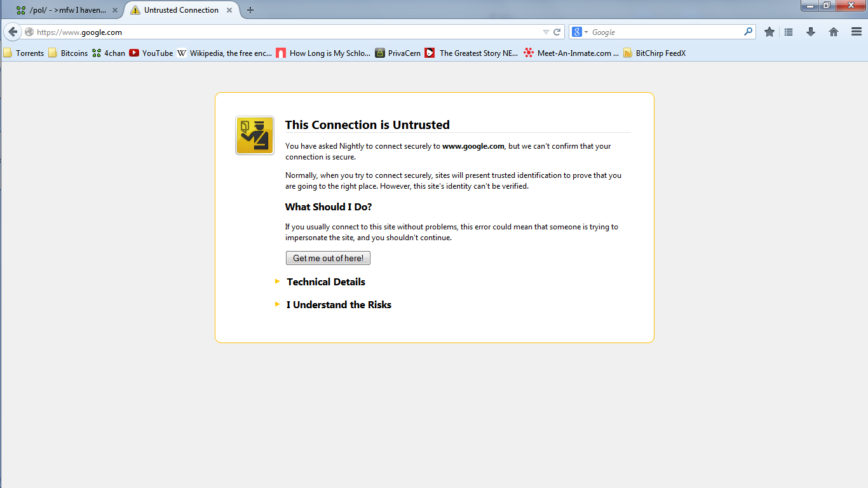Image resolution: width=868 pixels, height=488 pixels.
Task: Go to Home page icon
Action: (x=834, y=32)
